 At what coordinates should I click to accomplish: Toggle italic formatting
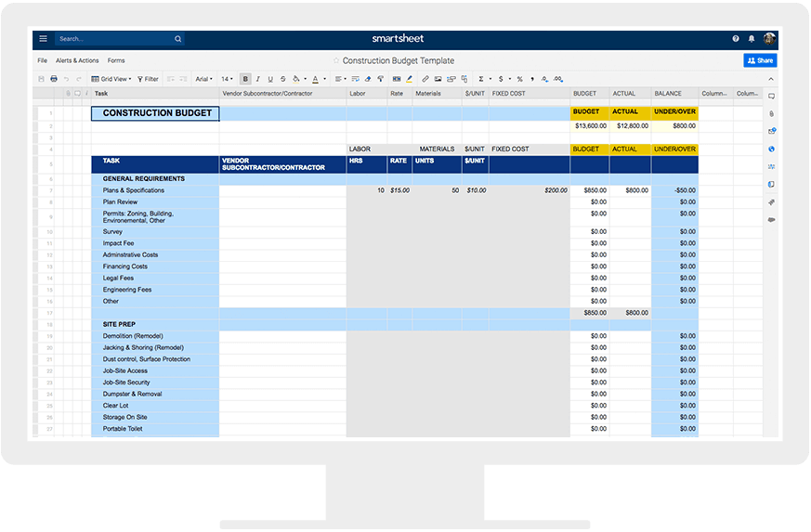[x=257, y=79]
